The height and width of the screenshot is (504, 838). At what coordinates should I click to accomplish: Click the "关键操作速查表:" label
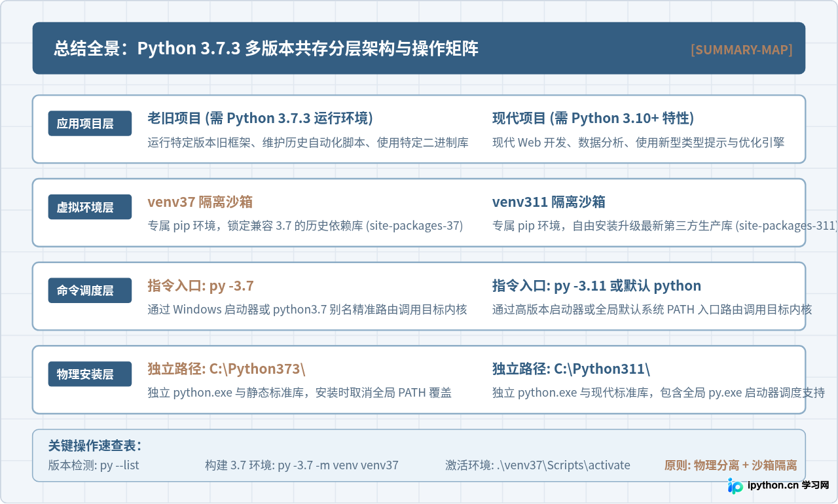[95, 446]
